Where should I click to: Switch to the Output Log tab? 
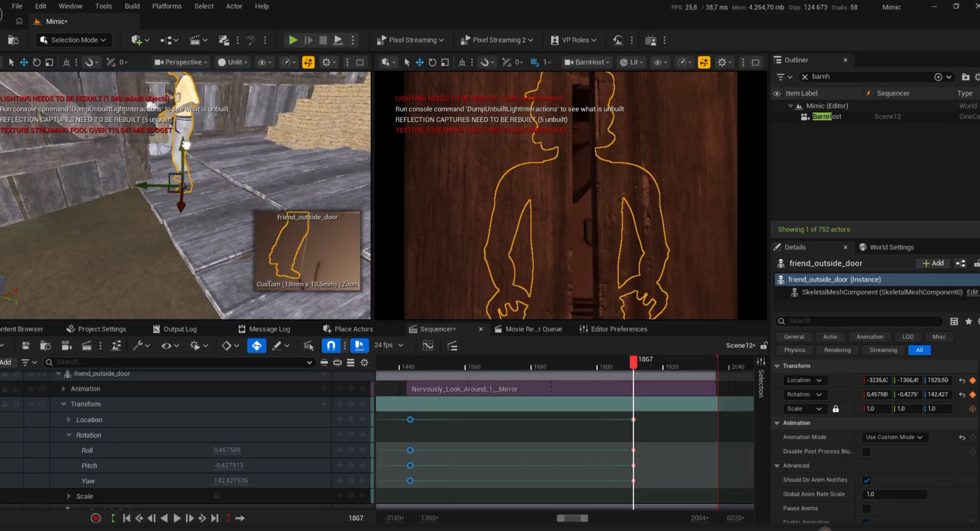coord(175,329)
